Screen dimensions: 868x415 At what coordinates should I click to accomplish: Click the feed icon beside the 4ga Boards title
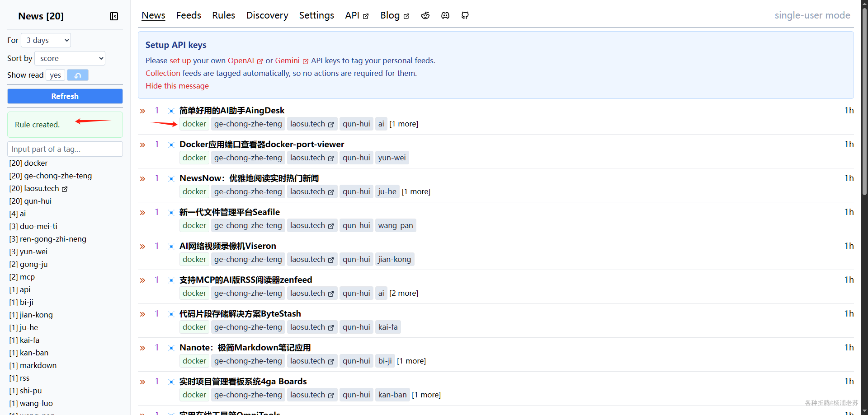(171, 382)
